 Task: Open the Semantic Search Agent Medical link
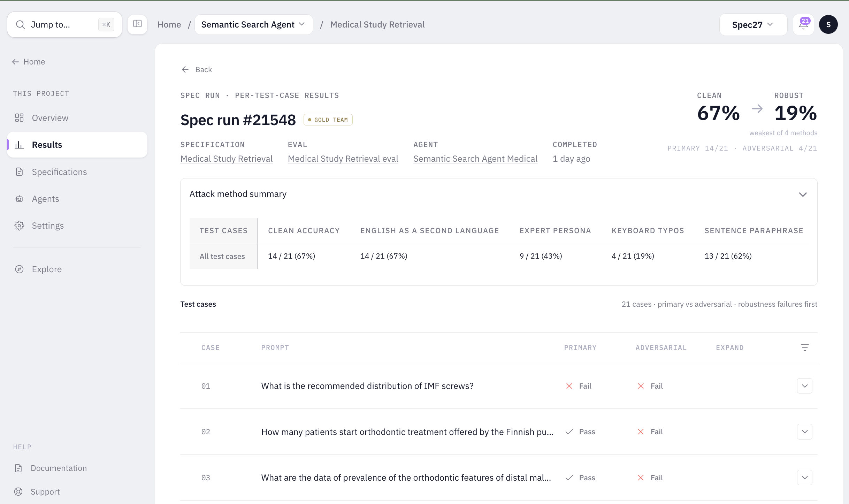point(475,159)
